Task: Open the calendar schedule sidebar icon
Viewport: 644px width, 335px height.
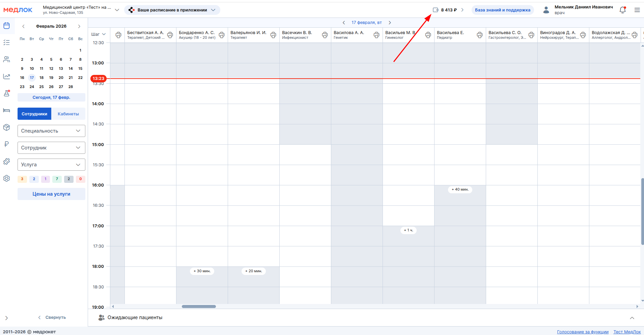Action: point(7,26)
